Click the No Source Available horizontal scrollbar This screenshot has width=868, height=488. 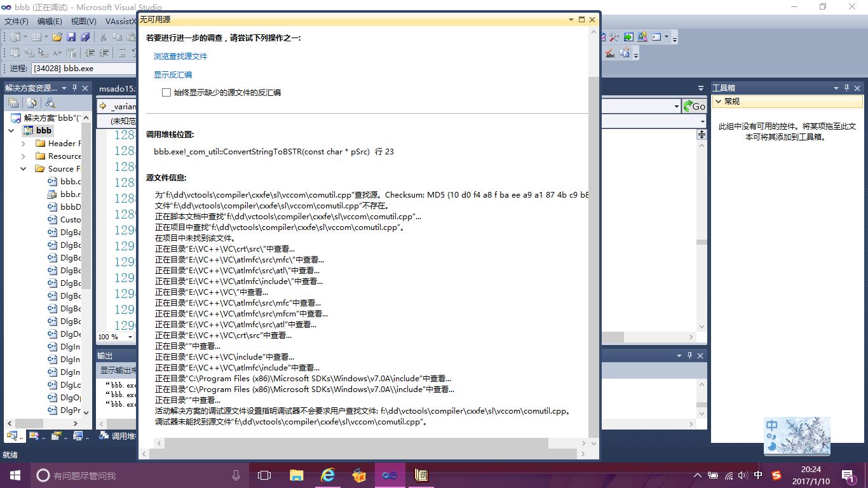click(x=363, y=454)
